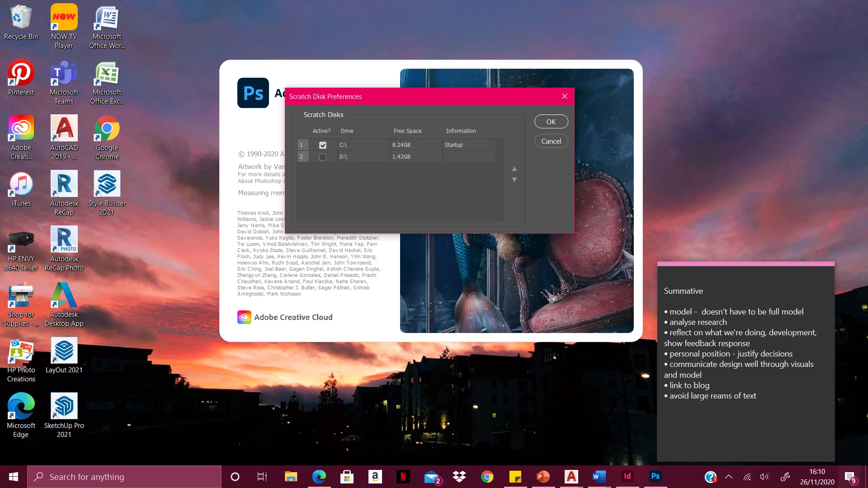868x488 pixels.
Task: Cancel the Scratch Disk Preferences dialog
Action: tap(551, 141)
